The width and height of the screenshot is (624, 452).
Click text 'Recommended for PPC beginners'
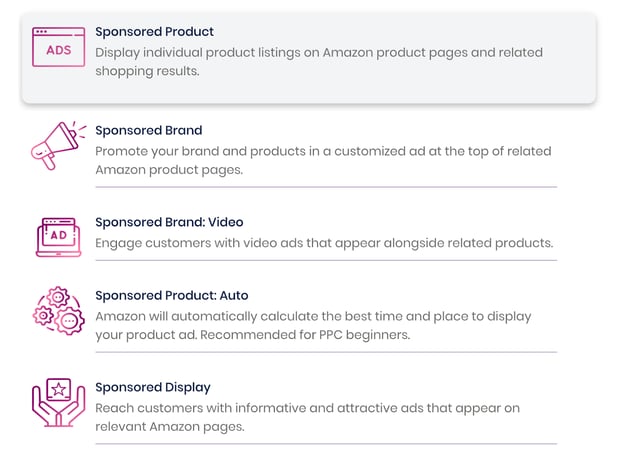tap(305, 335)
